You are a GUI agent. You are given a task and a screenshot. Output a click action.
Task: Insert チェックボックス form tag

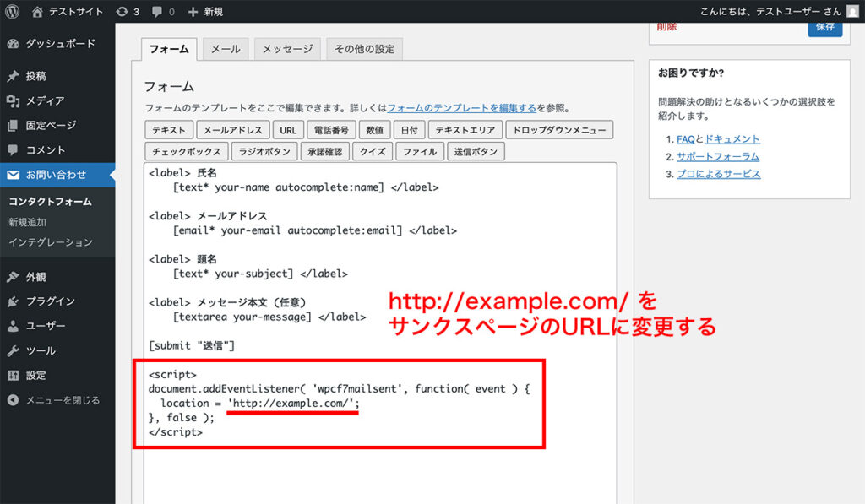click(187, 152)
